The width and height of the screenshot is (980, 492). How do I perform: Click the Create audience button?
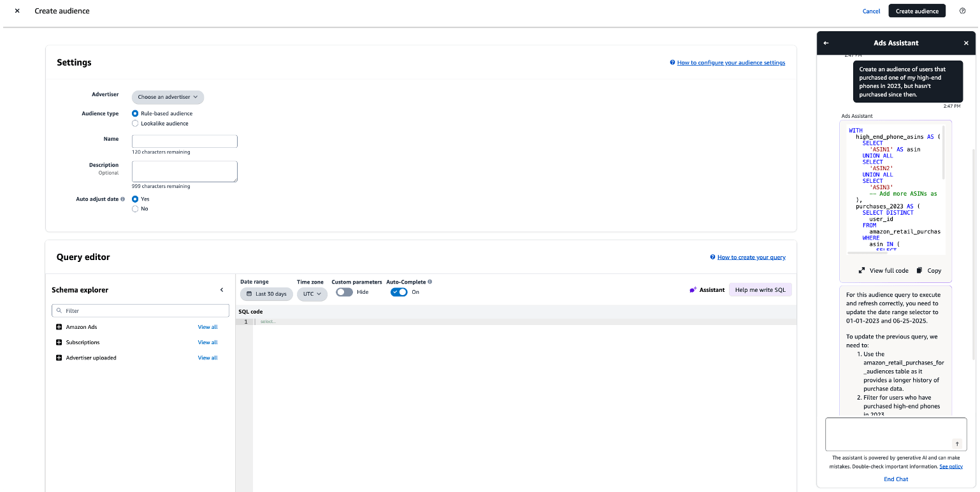tap(917, 11)
